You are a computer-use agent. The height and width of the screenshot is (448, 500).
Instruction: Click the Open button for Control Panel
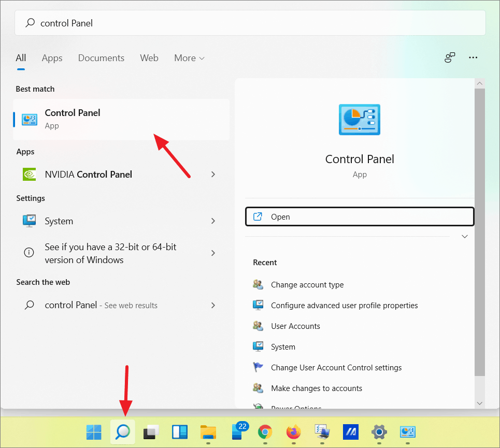click(360, 216)
